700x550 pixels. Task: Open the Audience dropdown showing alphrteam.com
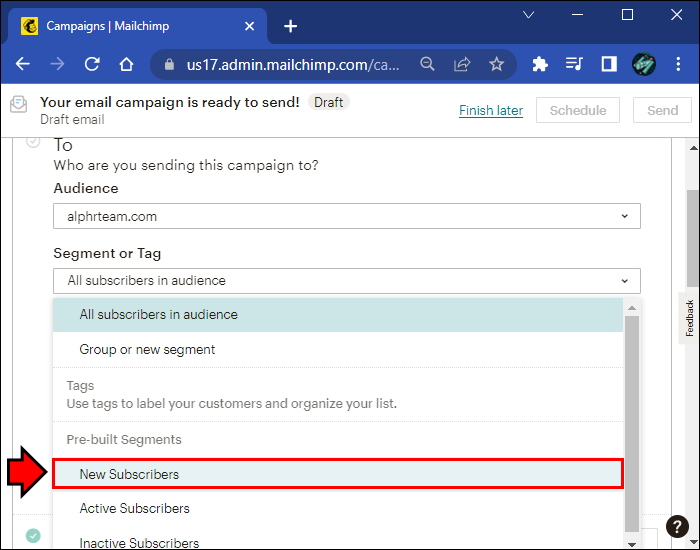tap(346, 216)
